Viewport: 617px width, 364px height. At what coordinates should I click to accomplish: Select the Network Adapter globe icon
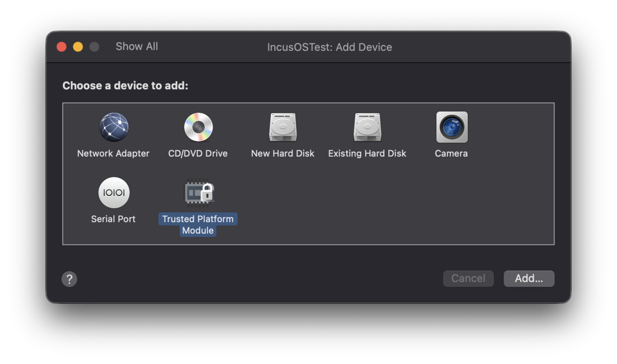tap(113, 127)
